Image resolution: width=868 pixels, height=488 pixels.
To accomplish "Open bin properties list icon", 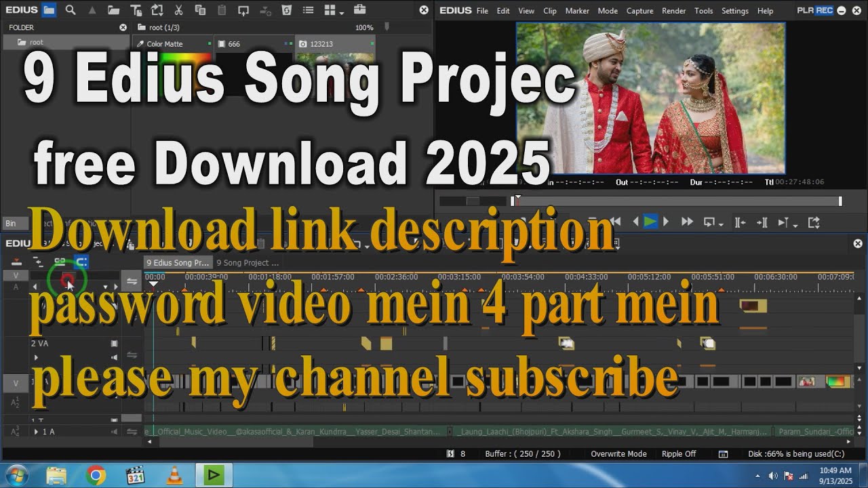I will click(x=308, y=9).
